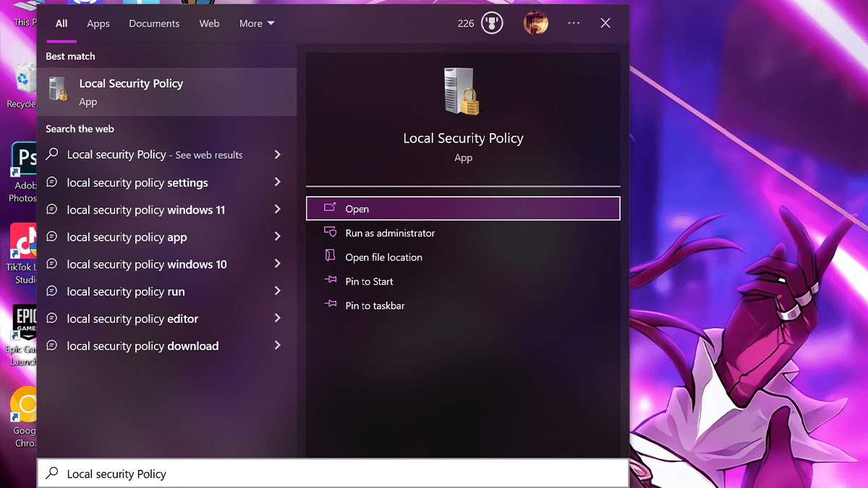This screenshot has width=868, height=488.
Task: Click the Open action icon
Action: (x=331, y=208)
